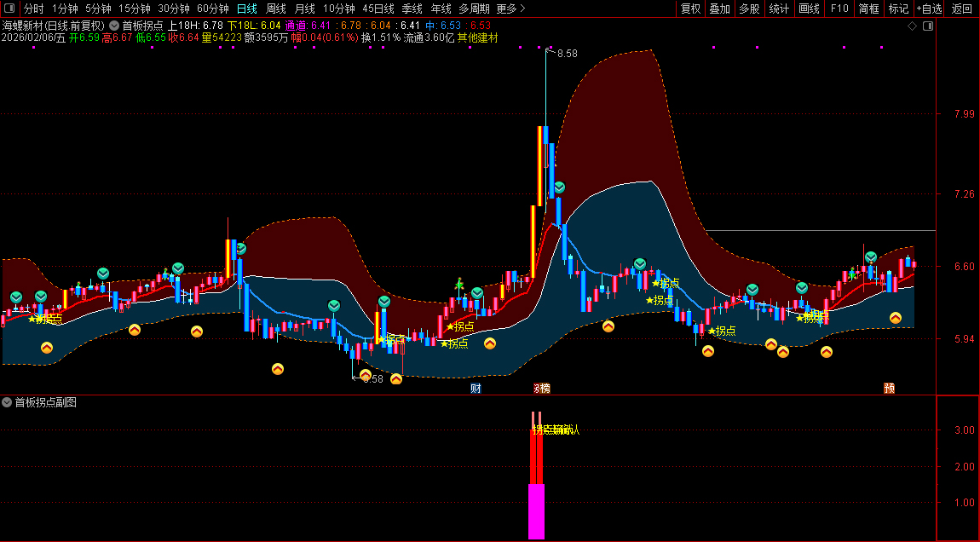Select the 15分钟 period
The width and height of the screenshot is (980, 542).
(x=135, y=9)
